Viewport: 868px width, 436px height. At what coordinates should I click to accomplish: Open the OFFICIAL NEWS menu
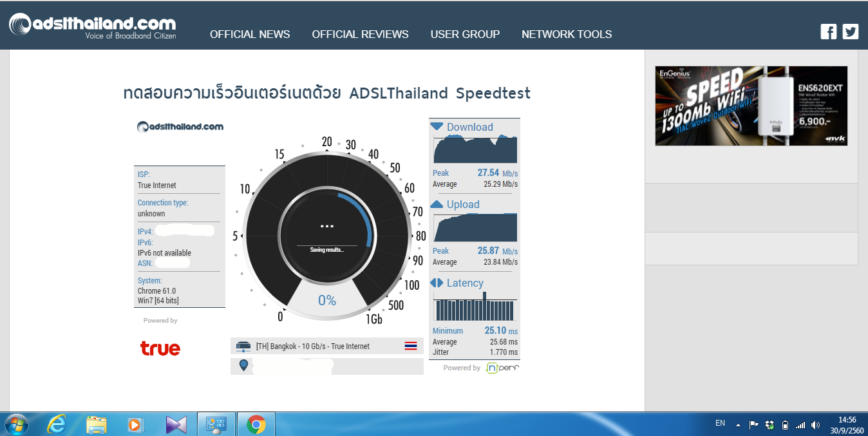point(250,34)
